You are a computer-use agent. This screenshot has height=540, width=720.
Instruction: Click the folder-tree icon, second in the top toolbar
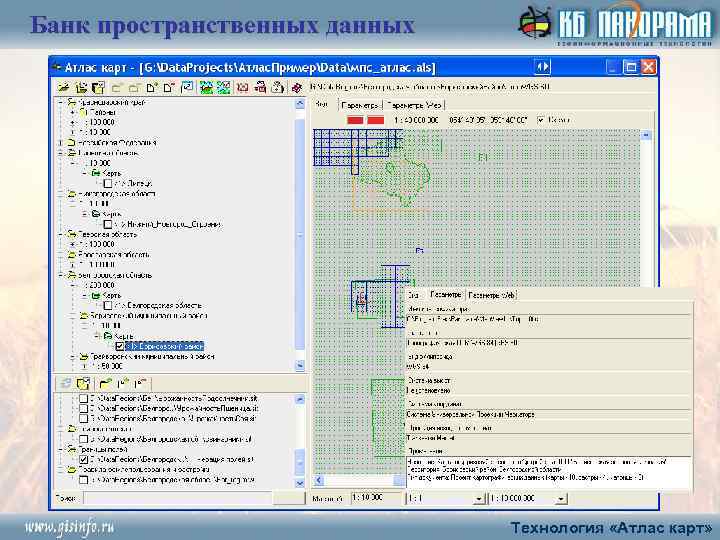point(81,87)
